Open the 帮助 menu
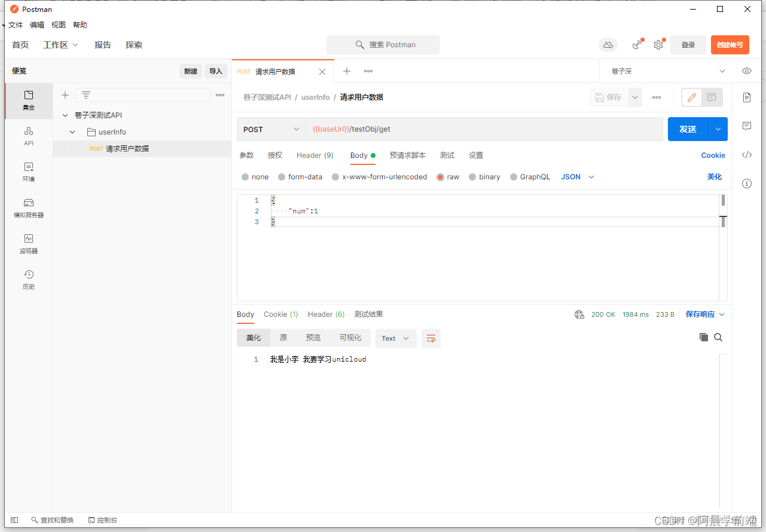 tap(80, 25)
